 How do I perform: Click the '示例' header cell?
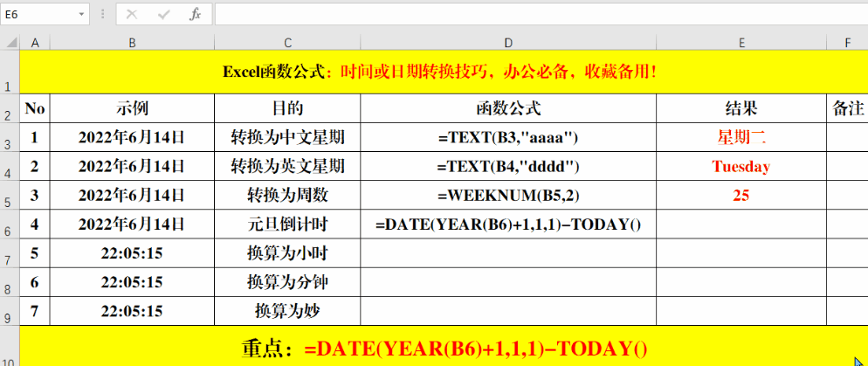pyautogui.click(x=133, y=108)
